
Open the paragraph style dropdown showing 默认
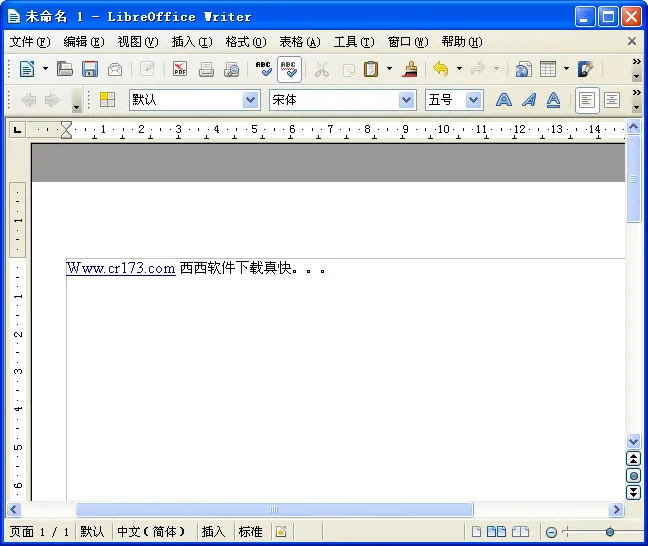click(250, 100)
